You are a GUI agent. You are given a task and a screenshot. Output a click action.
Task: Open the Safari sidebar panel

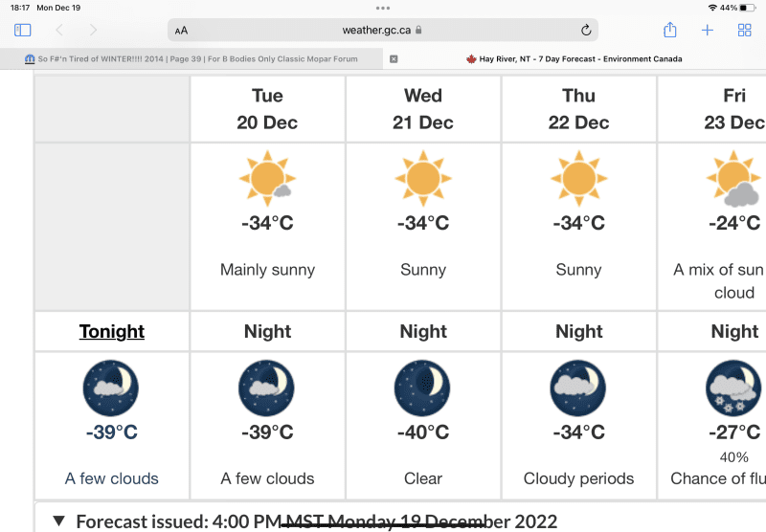point(23,31)
